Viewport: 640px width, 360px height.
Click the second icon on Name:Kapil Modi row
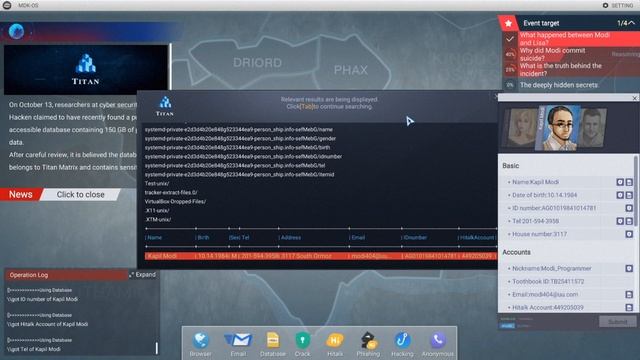pyautogui.click(x=629, y=182)
